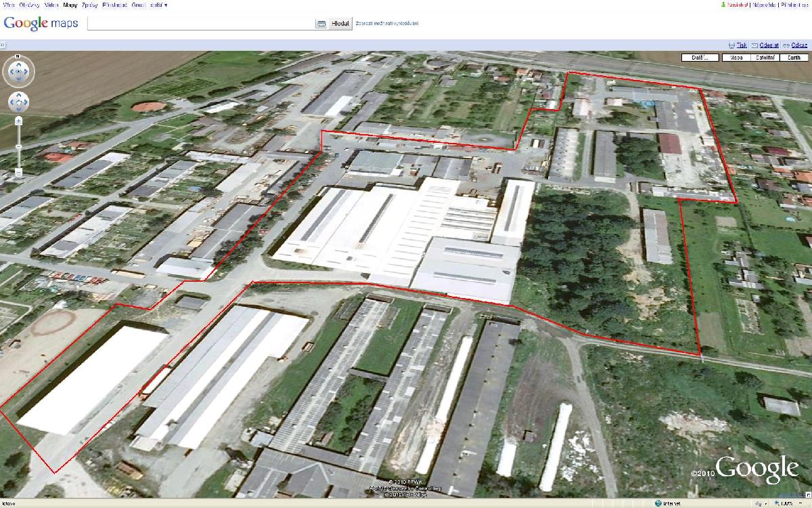Open Obrázky in the top navigation

pos(30,5)
